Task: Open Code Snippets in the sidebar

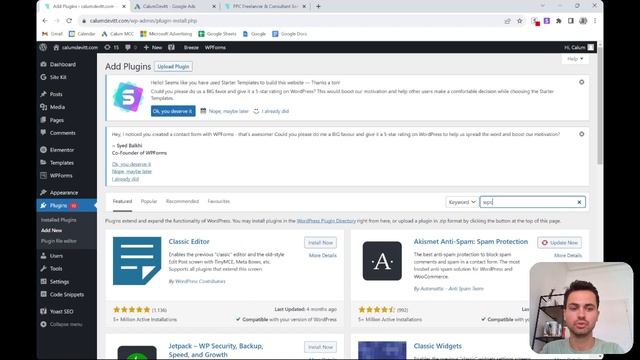Action: [x=67, y=294]
